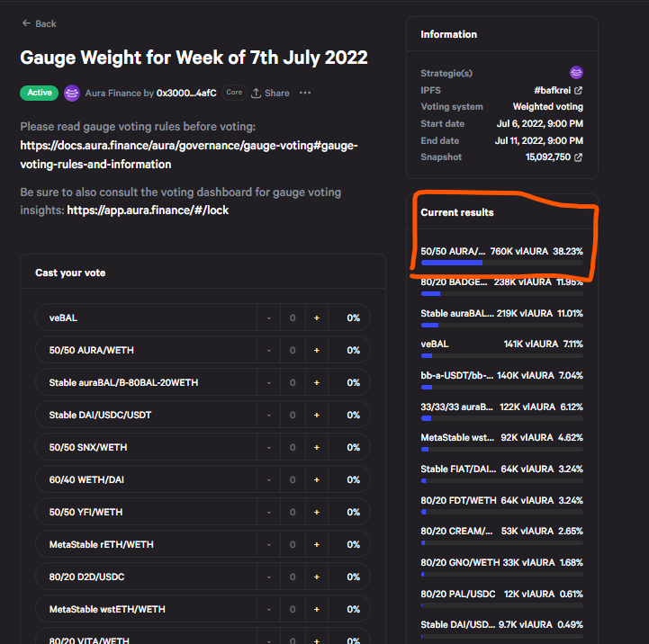Click the Active status badge

(40, 93)
